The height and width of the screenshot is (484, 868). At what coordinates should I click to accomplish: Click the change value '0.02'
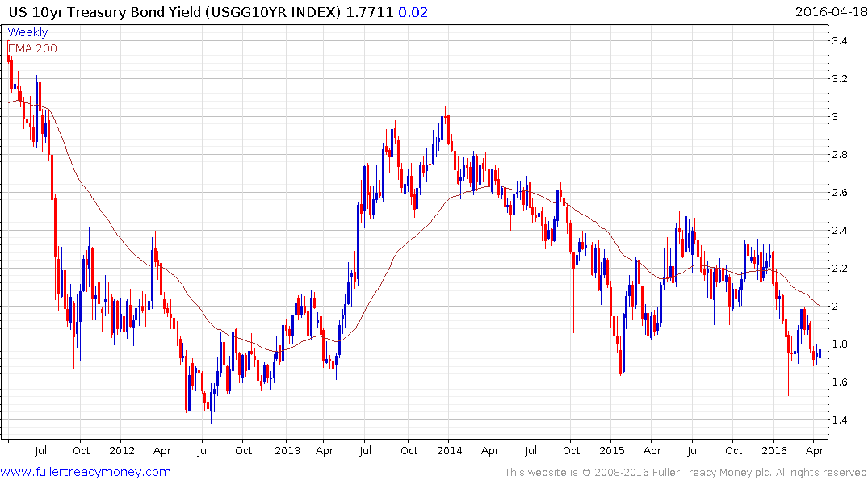pos(413,12)
